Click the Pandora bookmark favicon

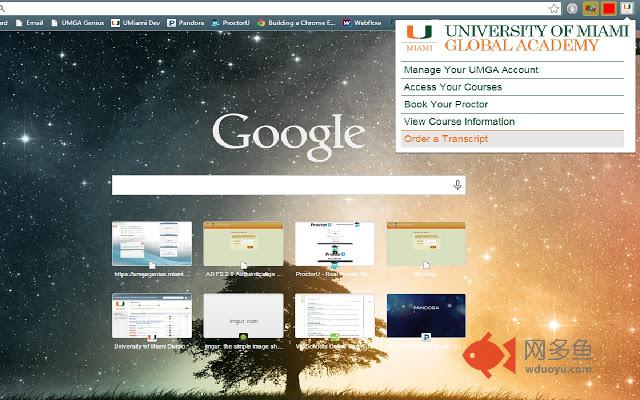point(171,23)
